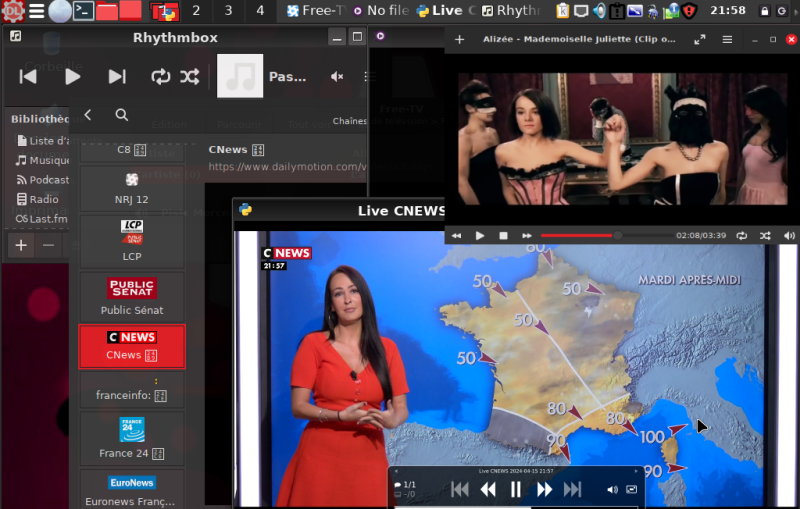Open the hamburger menu in video player
The image size is (800, 509).
point(727,40)
